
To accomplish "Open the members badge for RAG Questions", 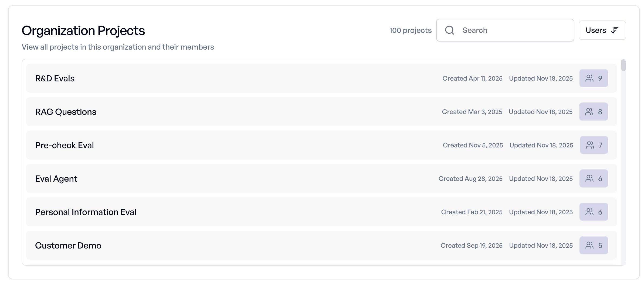I will coord(594,112).
